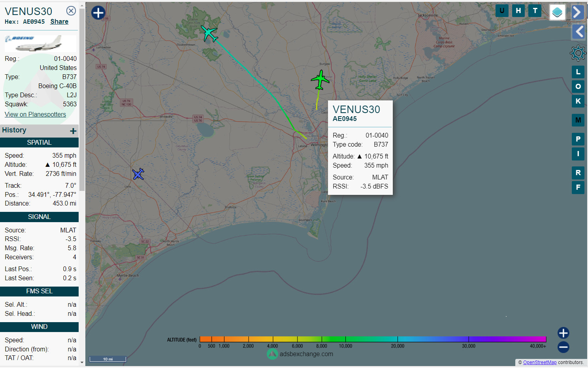The image size is (588, 368).
Task: Expand the History section with plus
Action: (x=73, y=131)
